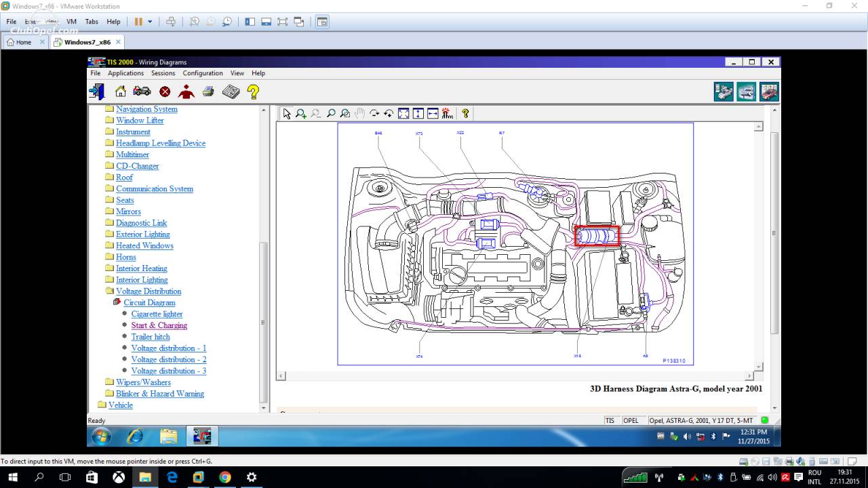The height and width of the screenshot is (488, 868).
Task: Open Windows Explorer folder in Windows 7 taskbar
Action: click(168, 436)
